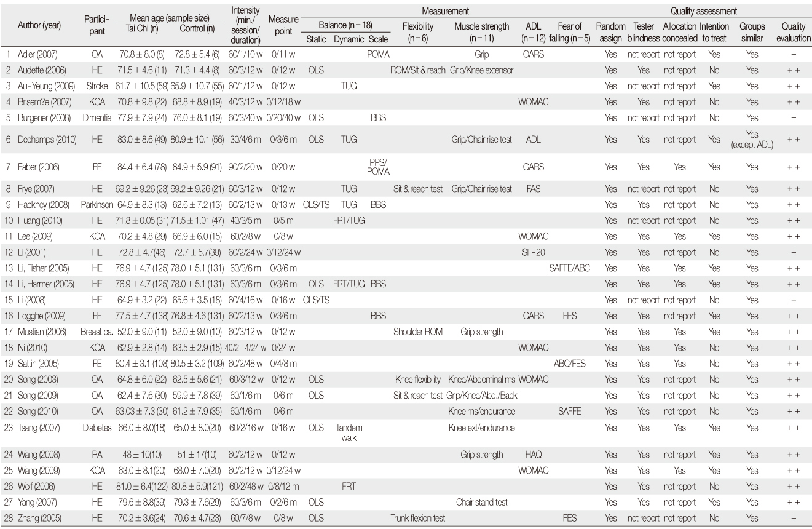812x529 pixels.
Task: Select the Intention to treat header
Action: 715,32
